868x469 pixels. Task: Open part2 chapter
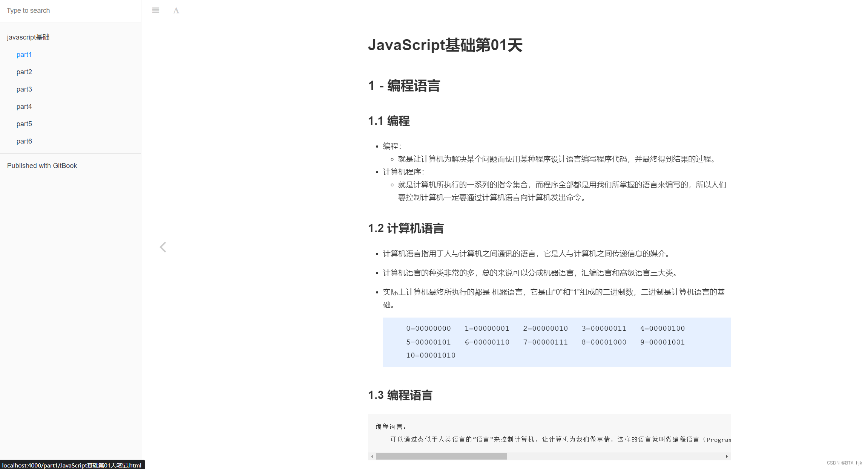coord(24,72)
